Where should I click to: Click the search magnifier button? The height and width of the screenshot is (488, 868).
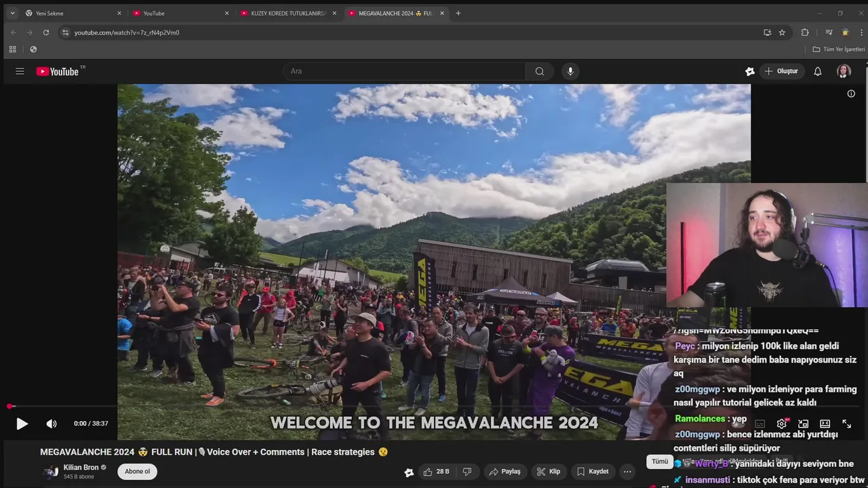point(539,71)
